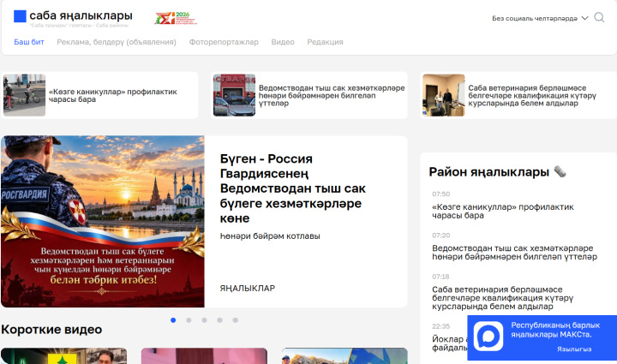Select first carousel slide dot

173,320
